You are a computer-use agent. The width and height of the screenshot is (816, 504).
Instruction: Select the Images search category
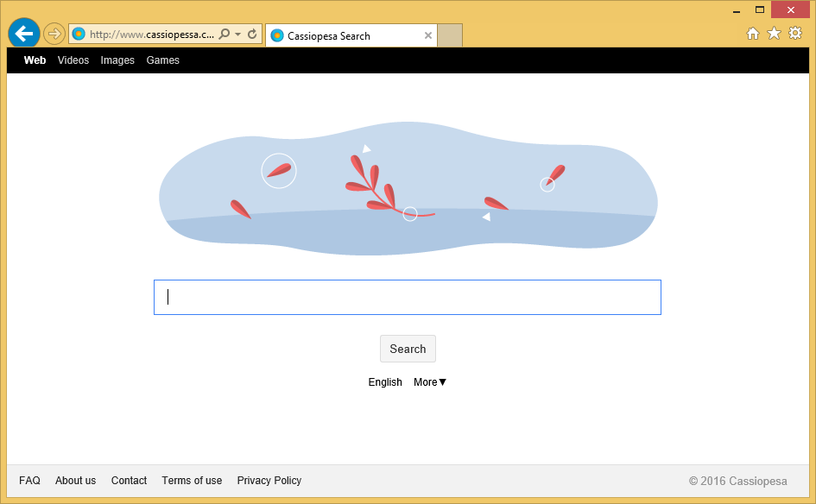117,60
